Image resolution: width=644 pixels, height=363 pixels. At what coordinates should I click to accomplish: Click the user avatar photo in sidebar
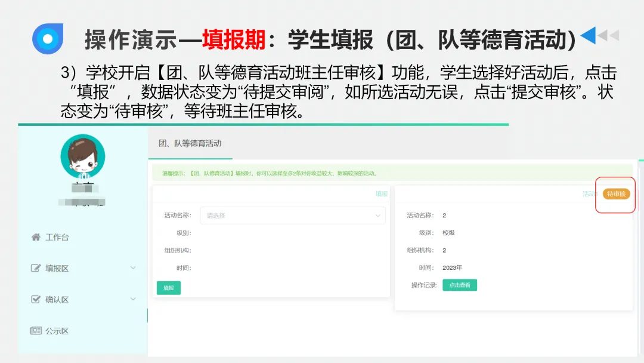pos(82,156)
